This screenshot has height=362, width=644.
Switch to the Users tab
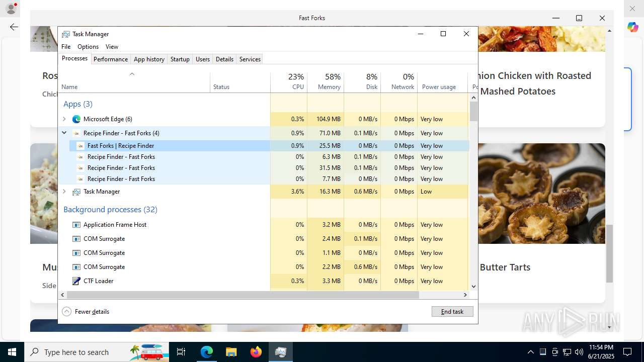pos(203,59)
